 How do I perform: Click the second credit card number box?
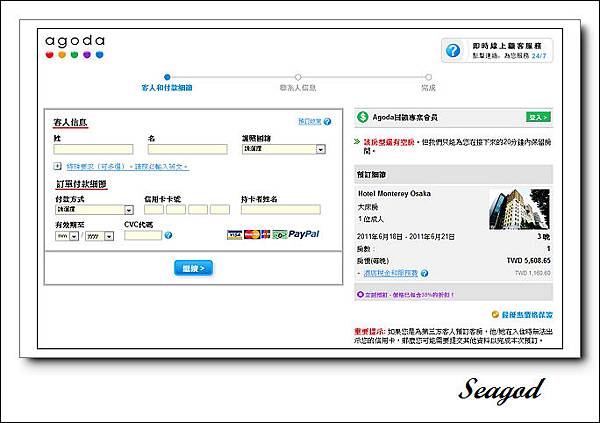[x=176, y=209]
